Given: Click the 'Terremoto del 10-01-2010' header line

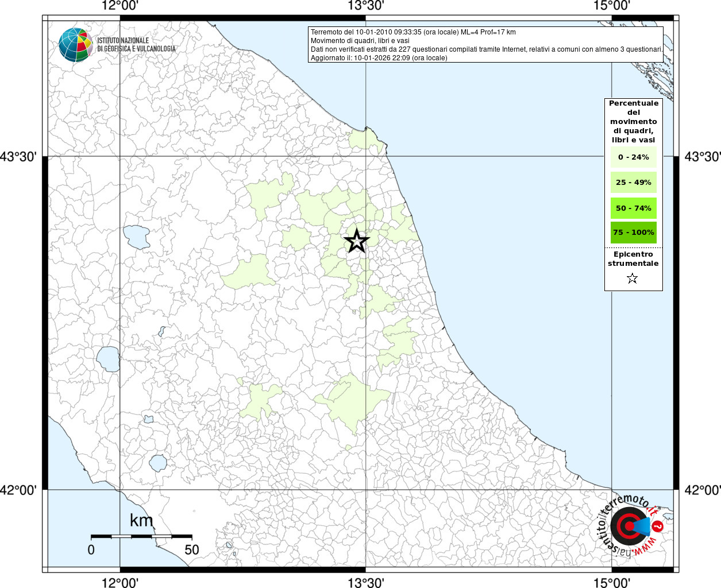Looking at the screenshot, I should click(x=413, y=32).
